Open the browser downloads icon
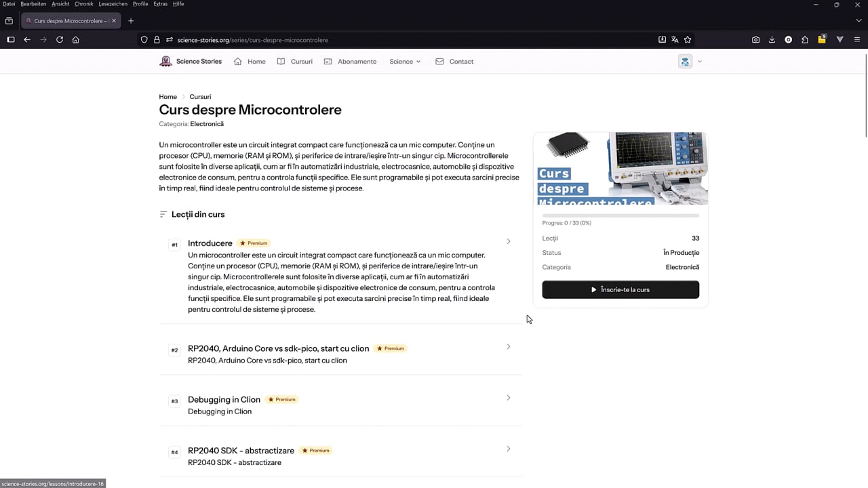This screenshot has width=868, height=488. pyautogui.click(x=772, y=40)
